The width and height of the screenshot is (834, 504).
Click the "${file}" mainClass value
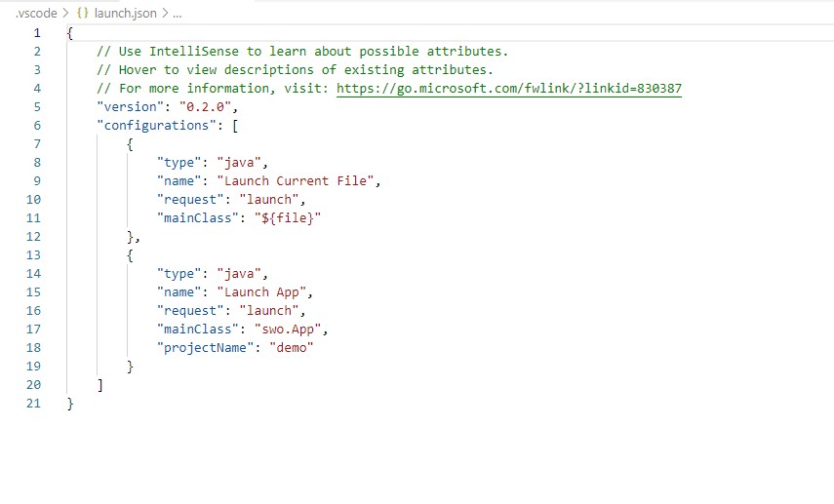287,217
